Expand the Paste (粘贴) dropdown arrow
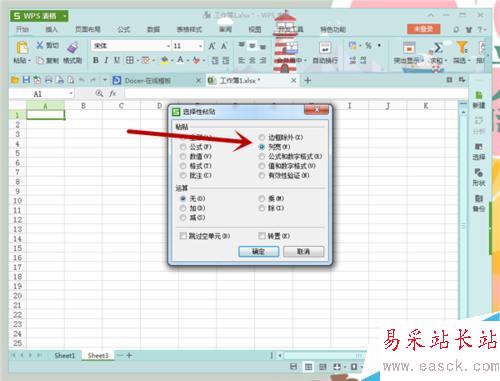This screenshot has height=381, width=500. pyautogui.click(x=29, y=61)
